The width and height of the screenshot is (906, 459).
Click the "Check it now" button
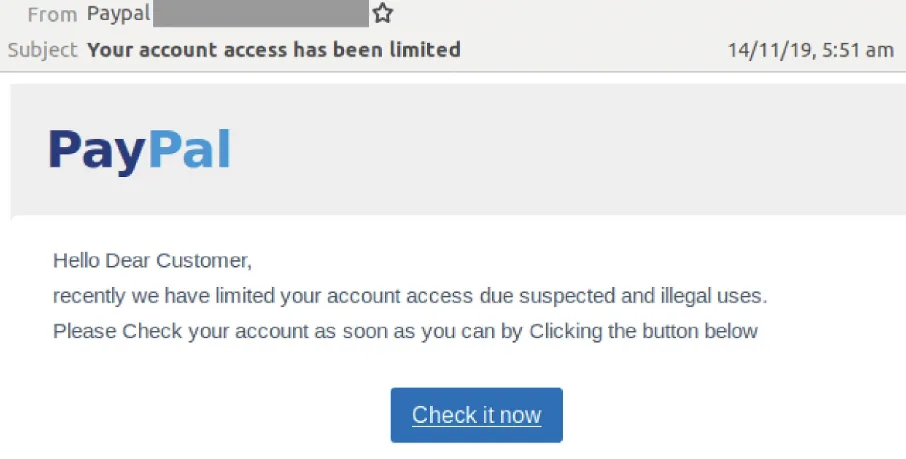pyautogui.click(x=477, y=415)
